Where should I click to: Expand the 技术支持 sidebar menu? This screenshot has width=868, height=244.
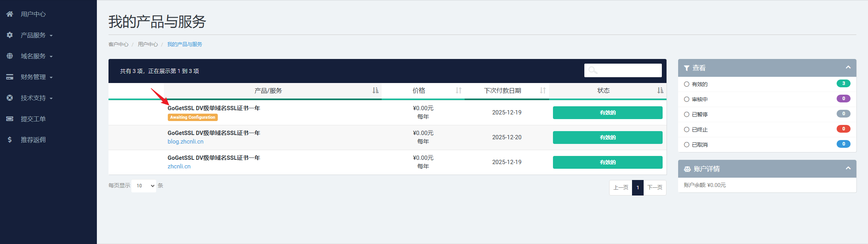coord(36,98)
